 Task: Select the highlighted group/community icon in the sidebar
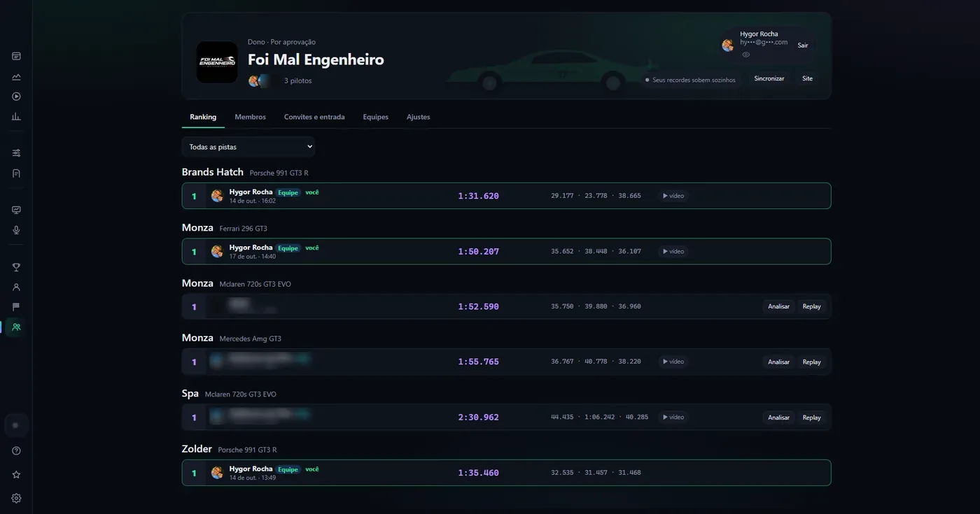tap(16, 327)
